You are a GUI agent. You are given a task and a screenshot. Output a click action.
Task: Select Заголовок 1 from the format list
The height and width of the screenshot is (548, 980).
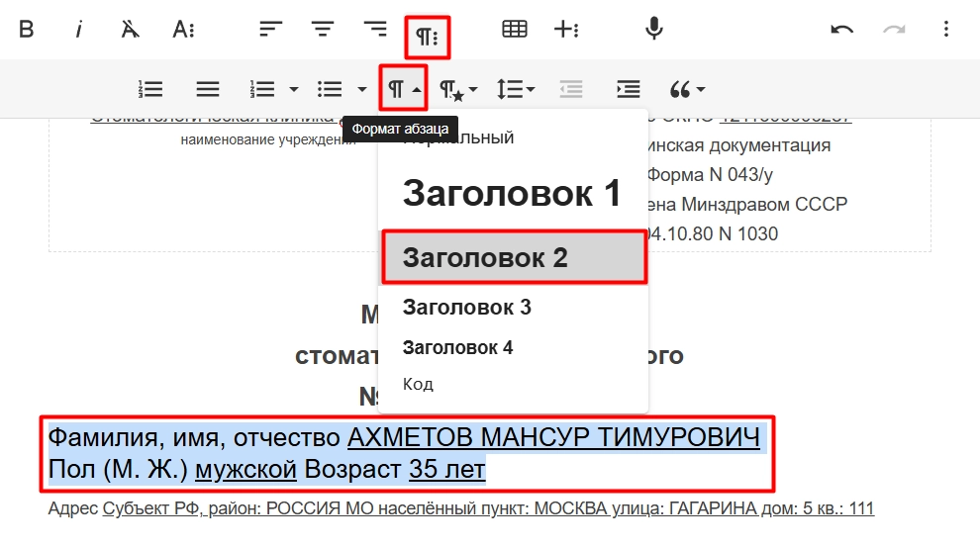coord(512,193)
